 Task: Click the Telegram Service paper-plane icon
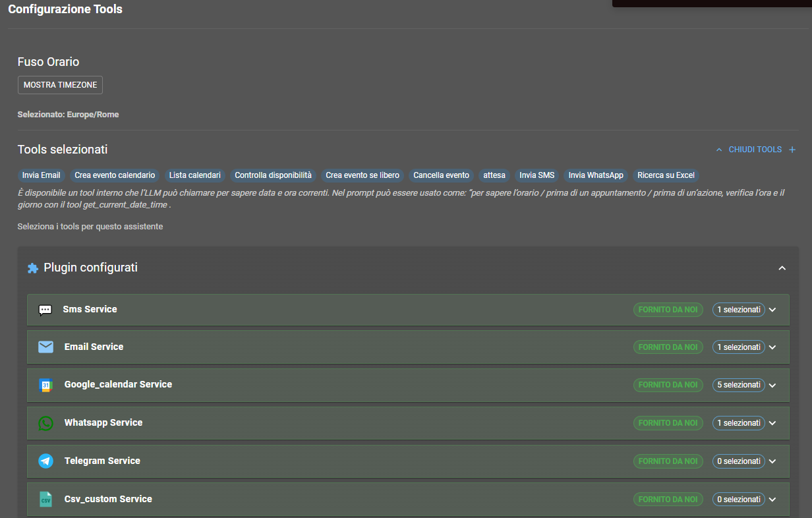pos(45,461)
